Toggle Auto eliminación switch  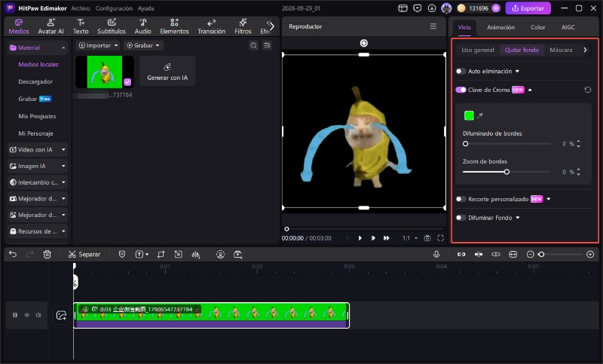tap(461, 71)
